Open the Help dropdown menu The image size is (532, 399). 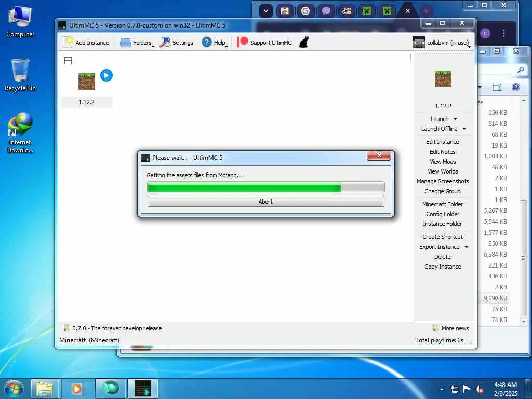click(215, 43)
